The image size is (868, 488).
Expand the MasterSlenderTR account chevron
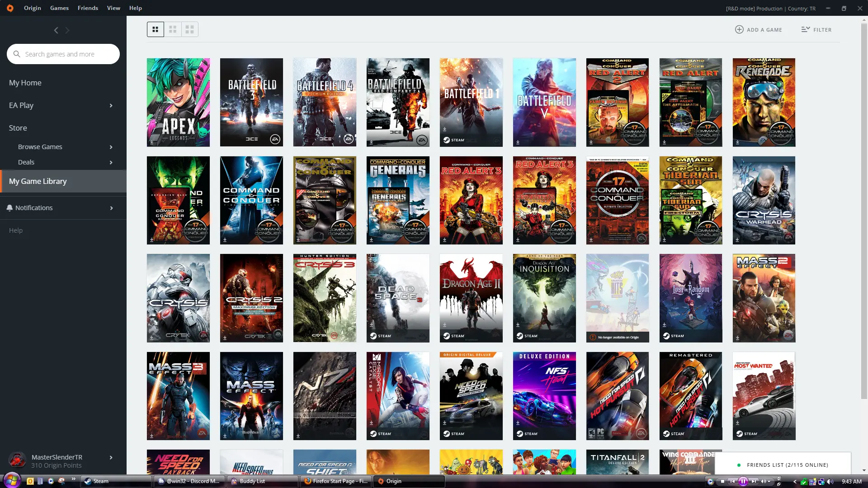[111, 458]
